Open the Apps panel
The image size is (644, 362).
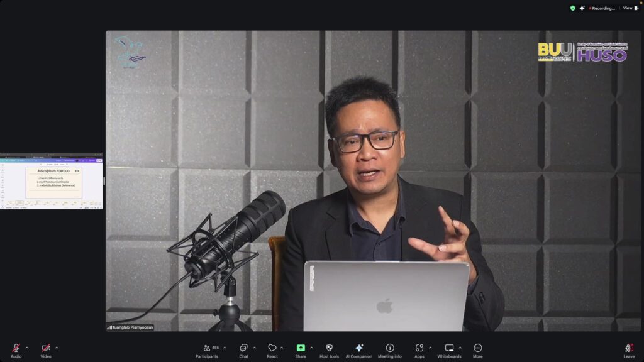(x=419, y=348)
